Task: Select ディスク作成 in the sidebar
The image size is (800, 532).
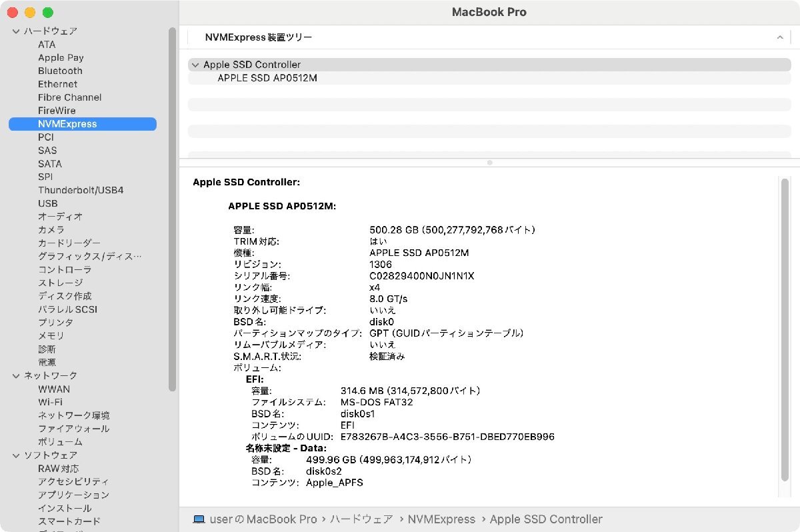Action: pyautogui.click(x=65, y=296)
